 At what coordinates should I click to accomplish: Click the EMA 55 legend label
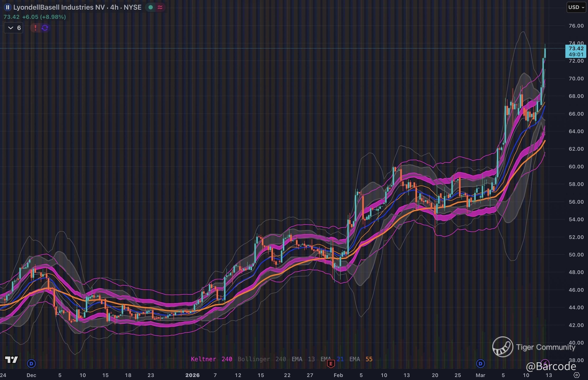361,359
